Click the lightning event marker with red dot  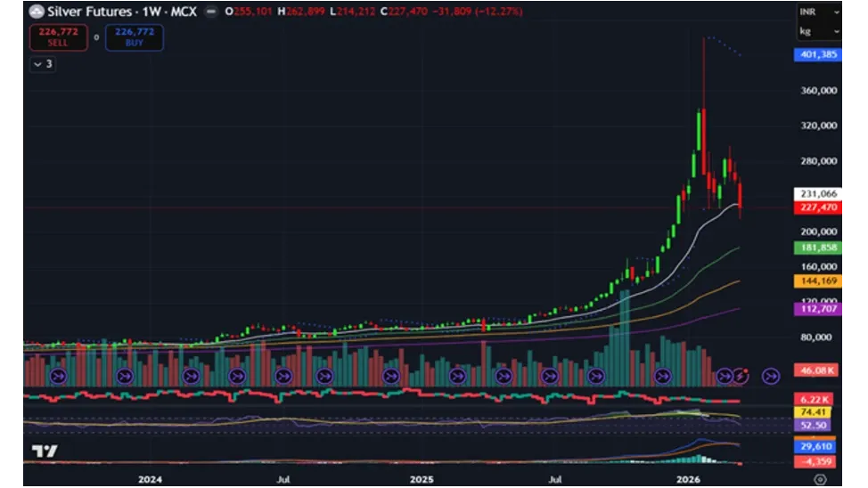tap(741, 376)
